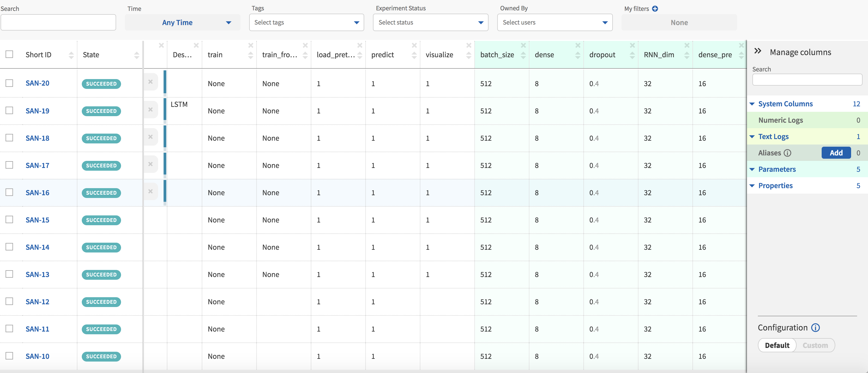
Task: Switch configuration to Custom
Action: point(815,345)
